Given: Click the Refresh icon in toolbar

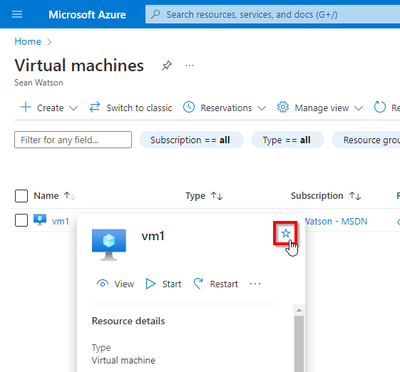Looking at the screenshot, I should [380, 107].
